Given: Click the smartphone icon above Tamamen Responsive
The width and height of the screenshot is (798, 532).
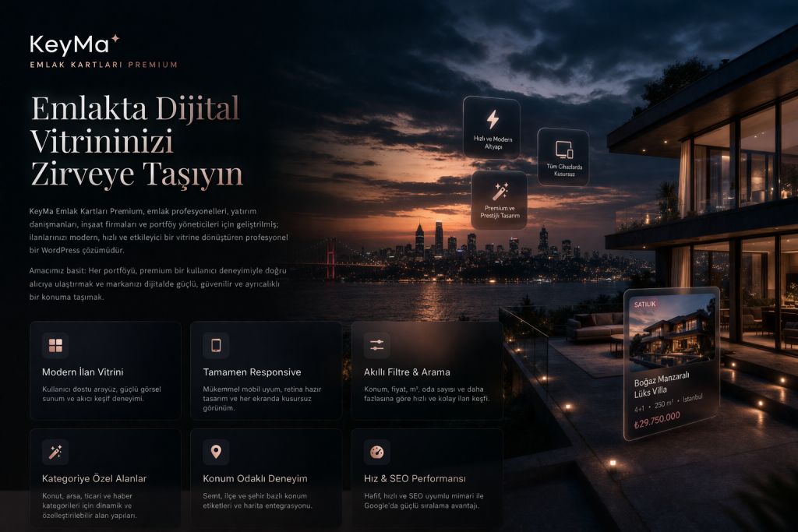Looking at the screenshot, I should (216, 345).
